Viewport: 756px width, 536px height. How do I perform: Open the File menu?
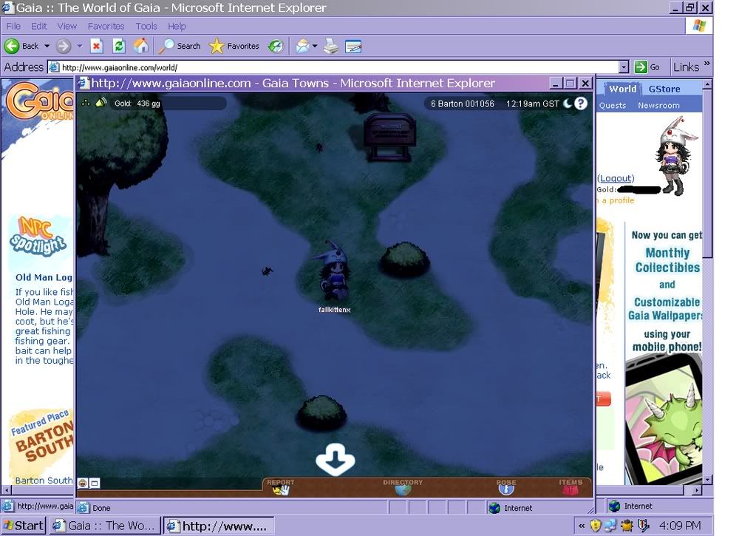click(13, 26)
